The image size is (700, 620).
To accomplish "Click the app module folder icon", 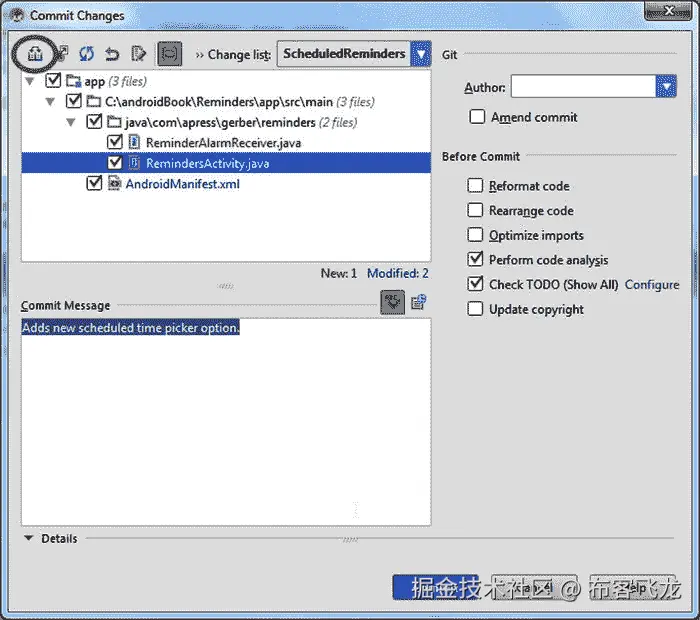I will coord(73,81).
